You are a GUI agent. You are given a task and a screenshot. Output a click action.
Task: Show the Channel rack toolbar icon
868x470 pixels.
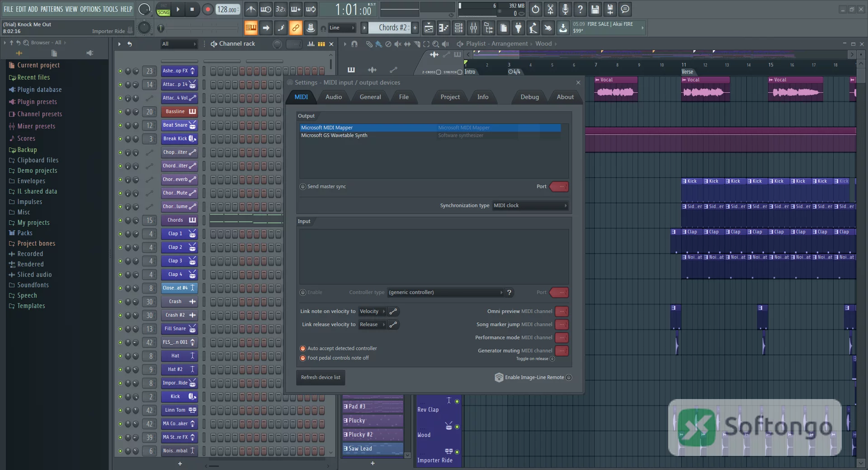(458, 28)
